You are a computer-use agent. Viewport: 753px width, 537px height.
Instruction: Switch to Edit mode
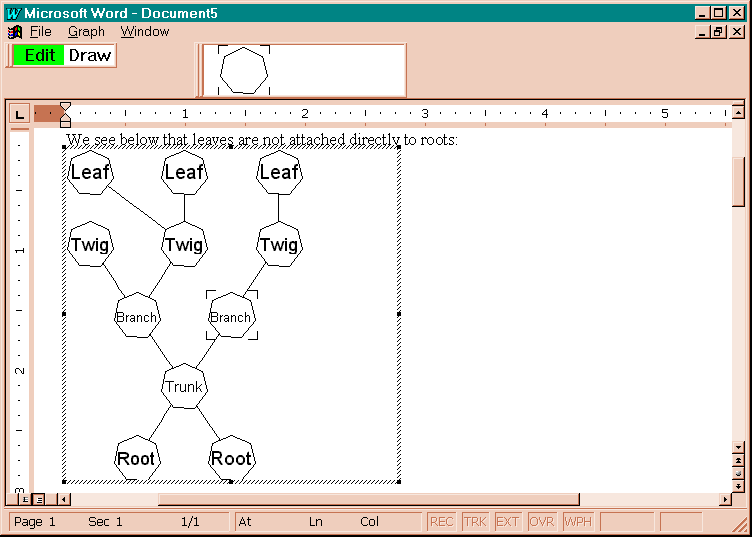click(x=39, y=56)
